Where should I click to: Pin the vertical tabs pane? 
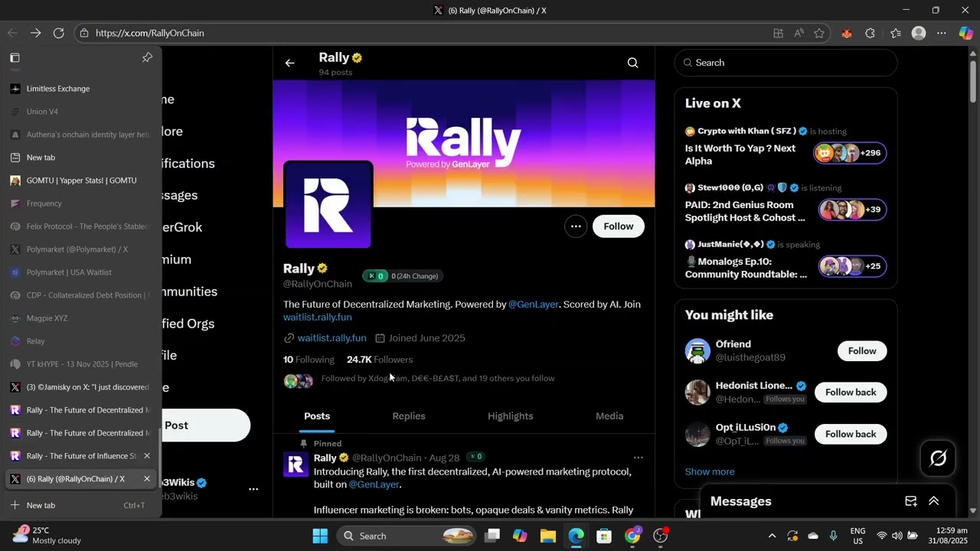click(x=147, y=57)
